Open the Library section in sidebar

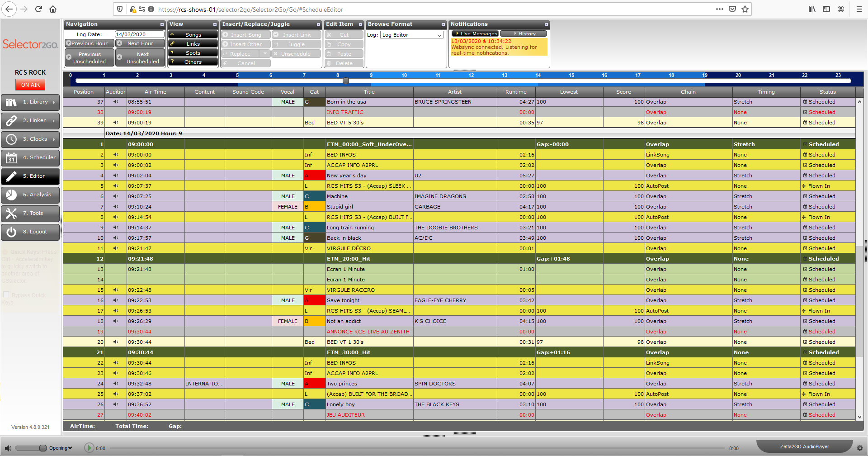30,102
